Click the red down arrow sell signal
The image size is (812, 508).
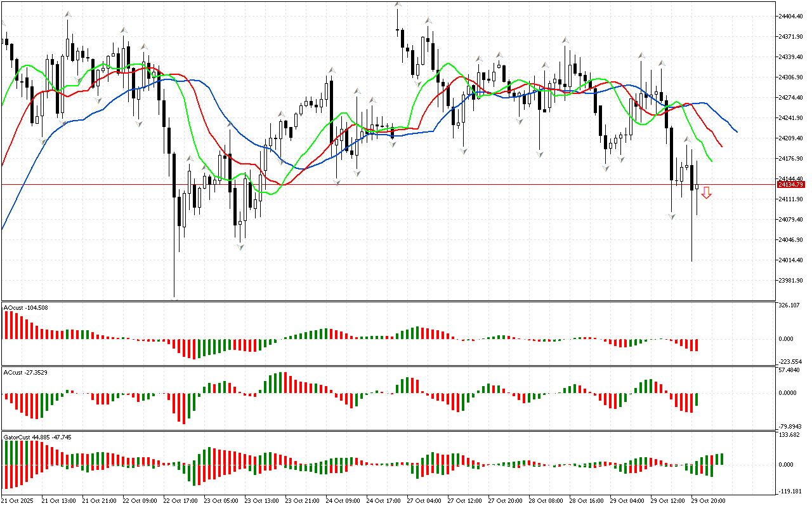(x=706, y=193)
